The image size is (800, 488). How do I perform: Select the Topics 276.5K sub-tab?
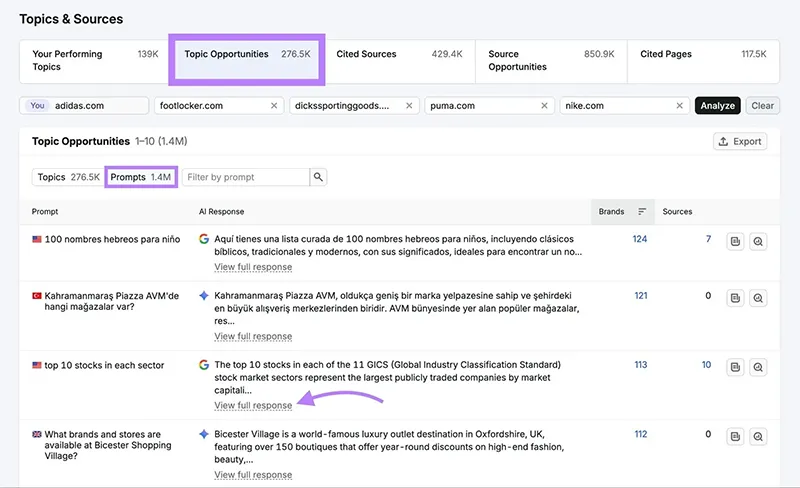click(68, 177)
